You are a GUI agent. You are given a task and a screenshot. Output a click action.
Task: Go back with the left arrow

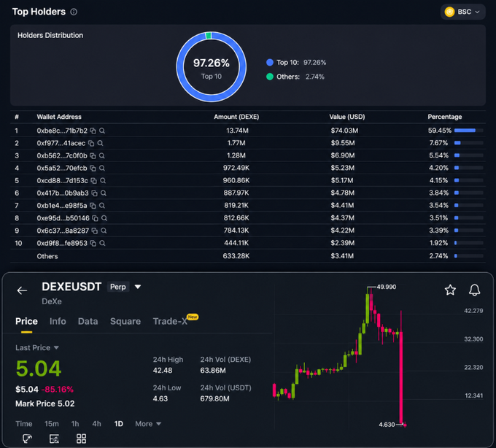tap(22, 290)
